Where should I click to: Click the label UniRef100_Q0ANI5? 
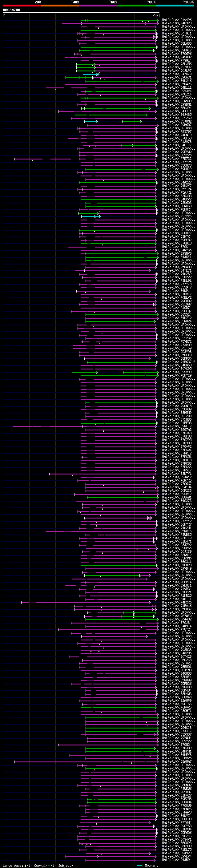click(x=177, y=406)
